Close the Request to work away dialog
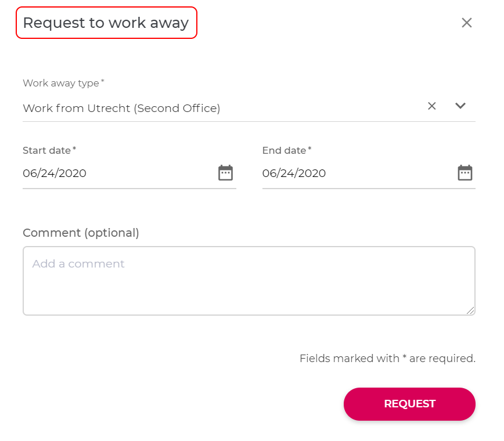 (466, 23)
